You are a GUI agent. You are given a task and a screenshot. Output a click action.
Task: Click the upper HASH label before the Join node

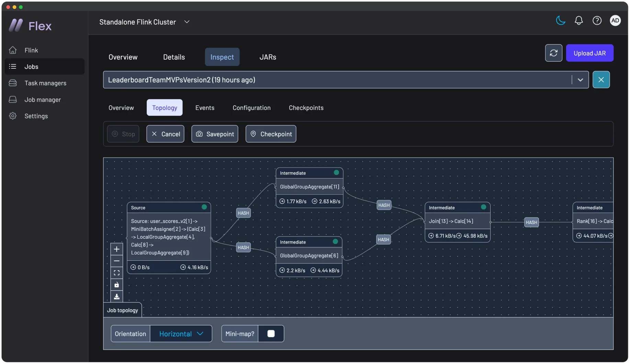384,205
